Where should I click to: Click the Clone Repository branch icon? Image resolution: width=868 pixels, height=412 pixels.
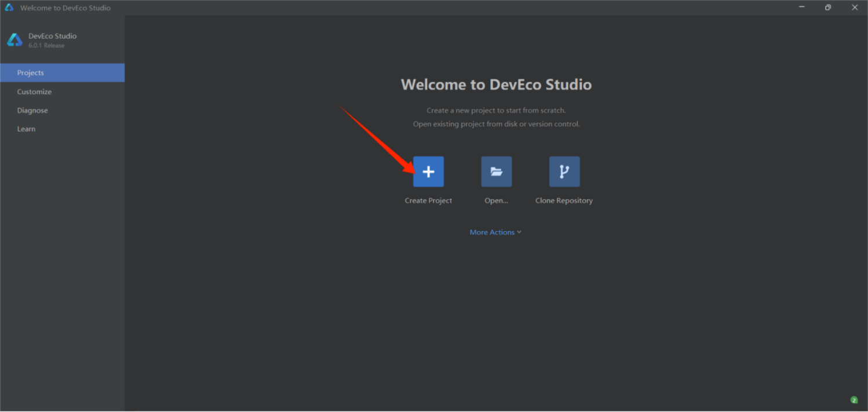(564, 172)
